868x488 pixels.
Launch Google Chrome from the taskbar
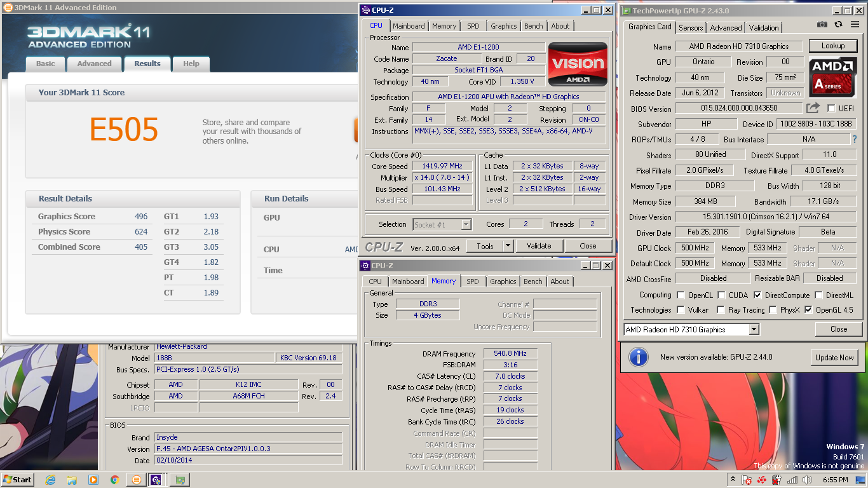tap(114, 480)
